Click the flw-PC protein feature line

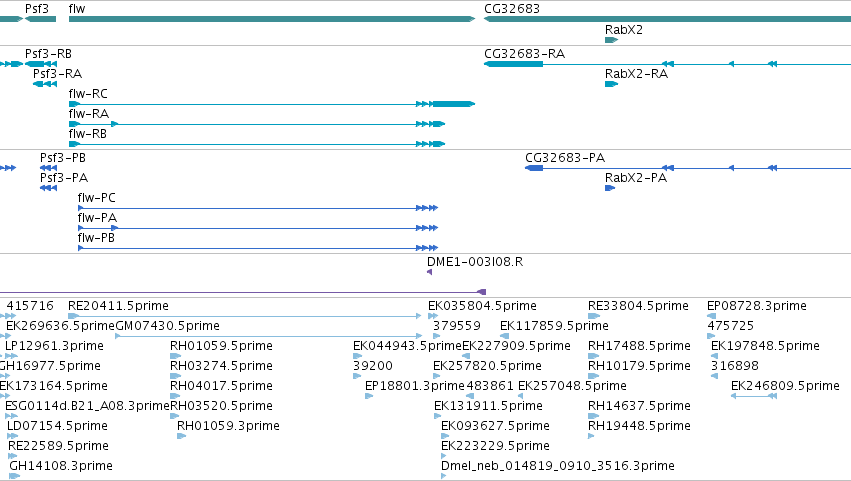click(x=258, y=208)
